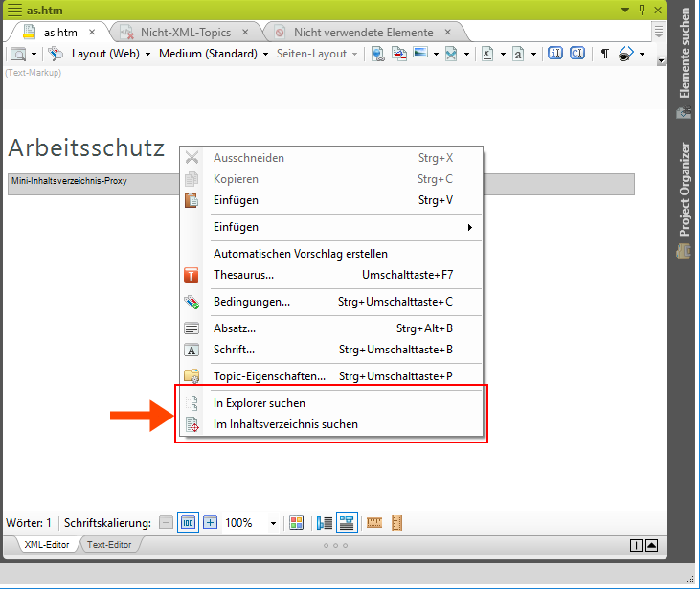Image resolution: width=700 pixels, height=589 pixels.
Task: Select 'Im Inhaltsverzeichnis suchen' menu entry
Action: pos(285,424)
